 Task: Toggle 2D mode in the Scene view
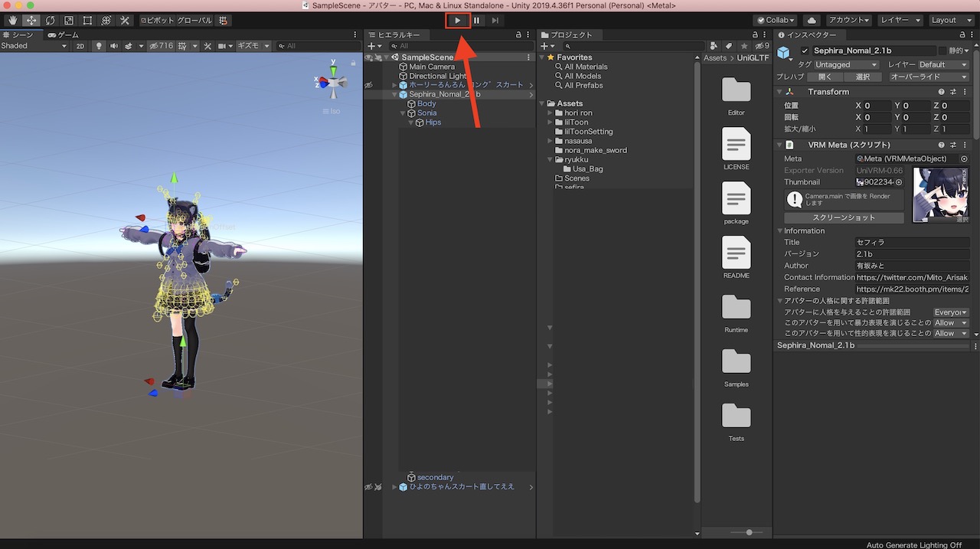82,46
